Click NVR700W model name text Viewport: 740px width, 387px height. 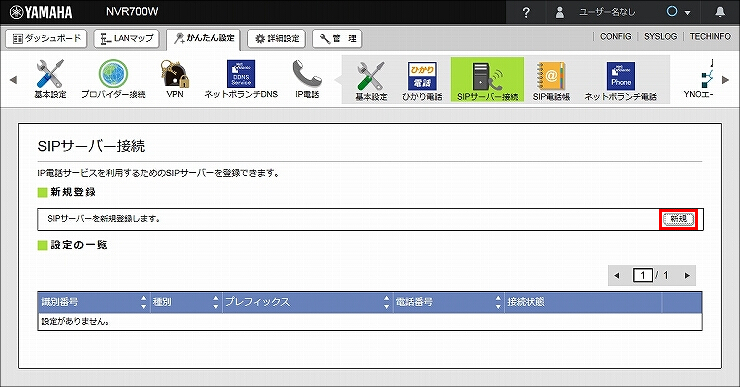[132, 12]
